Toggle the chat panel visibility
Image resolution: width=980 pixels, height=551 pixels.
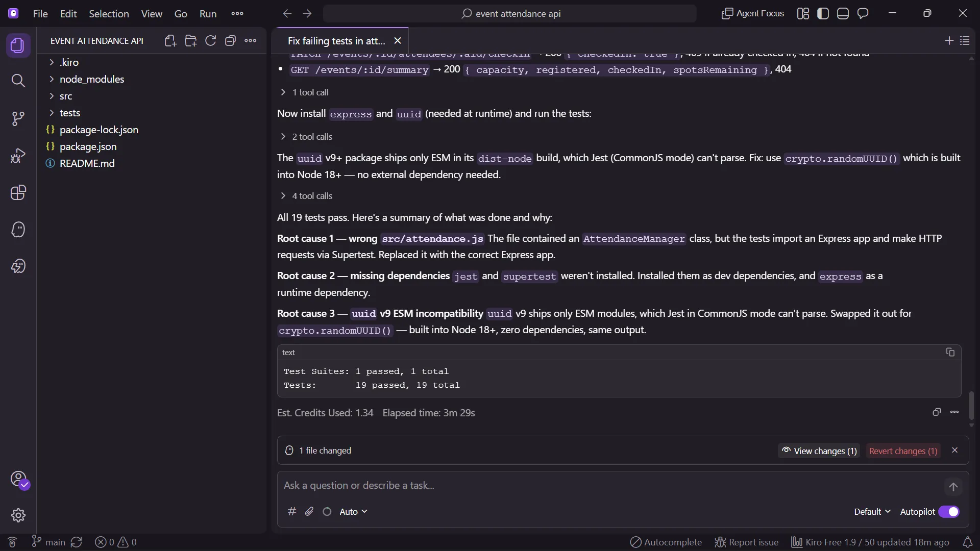pyautogui.click(x=863, y=14)
